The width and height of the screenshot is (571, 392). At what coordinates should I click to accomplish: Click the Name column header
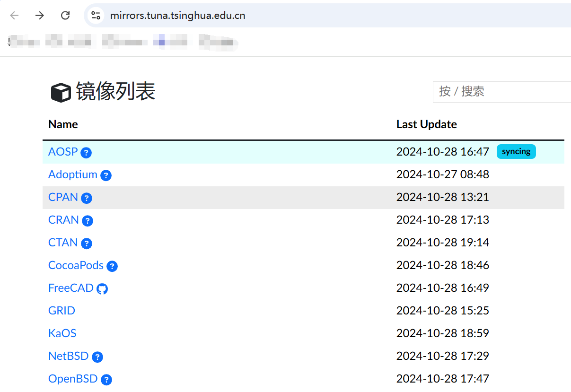coord(63,124)
